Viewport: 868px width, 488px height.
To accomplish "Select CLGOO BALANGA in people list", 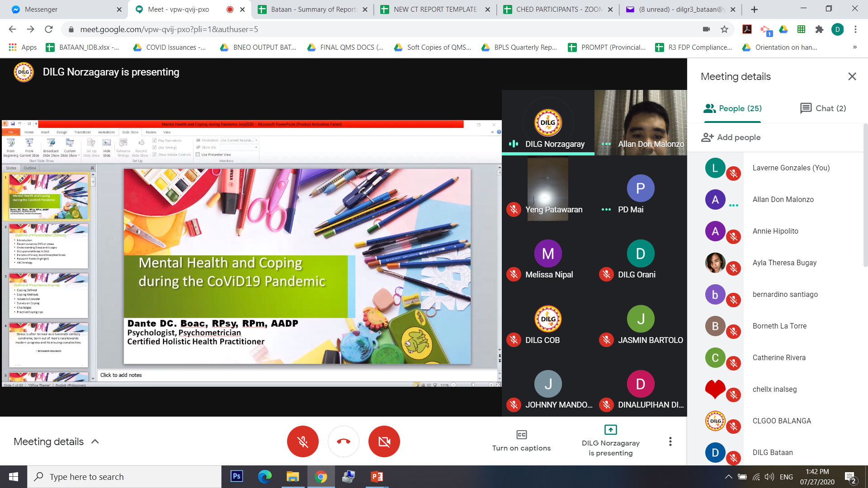I will tap(782, 421).
